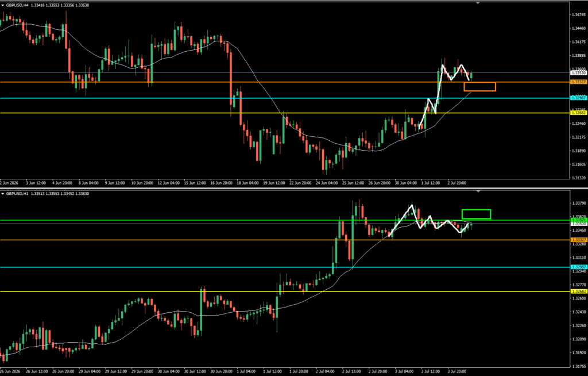Image resolution: width=588 pixels, height=376 pixels.
Task: Click the 18 Jun 04:00 time label
Action: (x=248, y=183)
